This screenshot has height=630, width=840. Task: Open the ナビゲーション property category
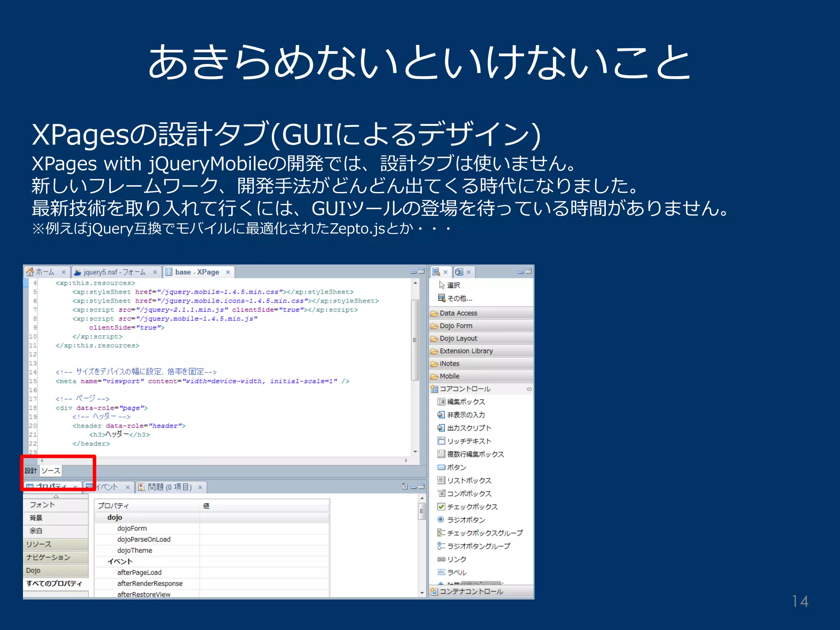tap(56, 557)
